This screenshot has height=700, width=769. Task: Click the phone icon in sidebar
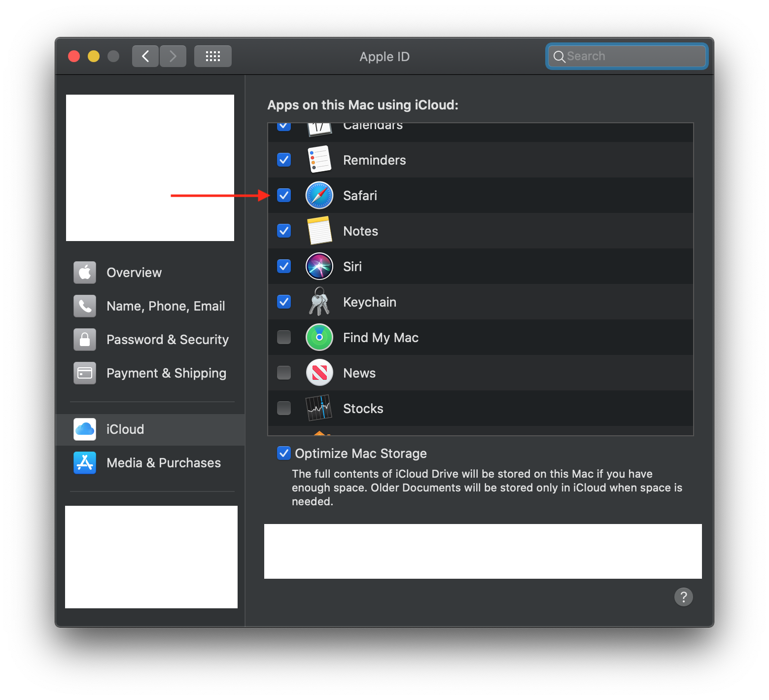(x=85, y=306)
